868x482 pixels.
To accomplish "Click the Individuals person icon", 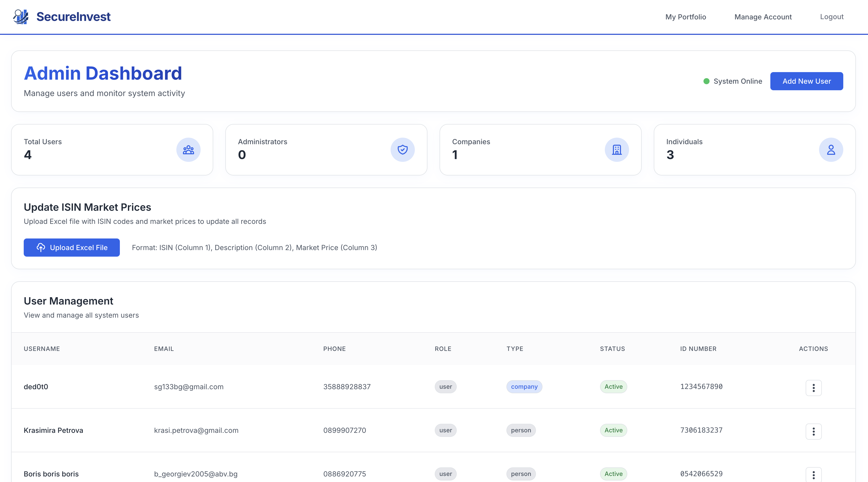I will 831,150.
